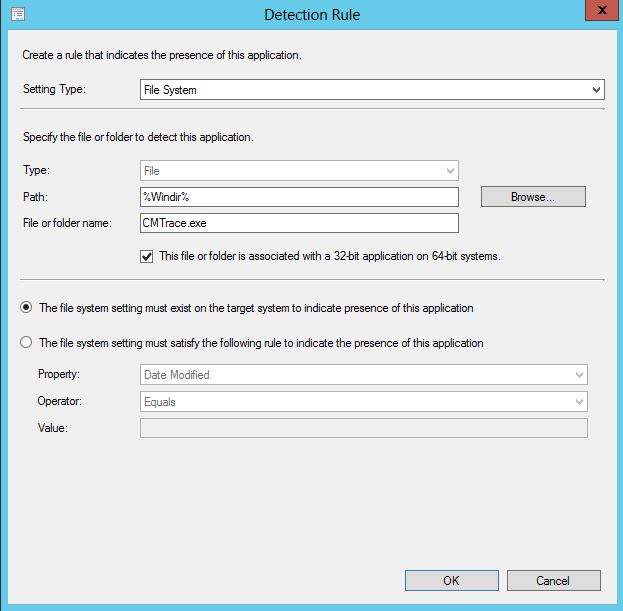
Task: Click the 'Type:' label
Action: pyautogui.click(x=36, y=170)
